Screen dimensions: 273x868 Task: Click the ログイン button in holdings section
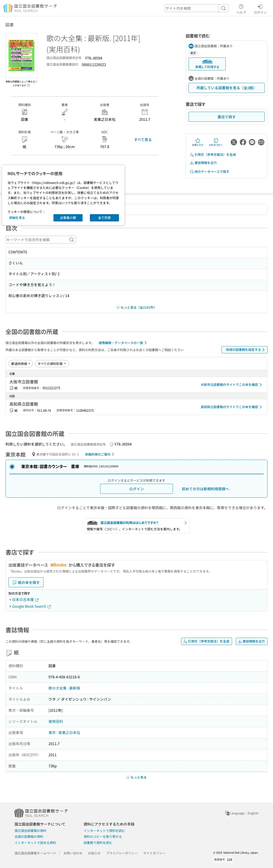(136, 489)
